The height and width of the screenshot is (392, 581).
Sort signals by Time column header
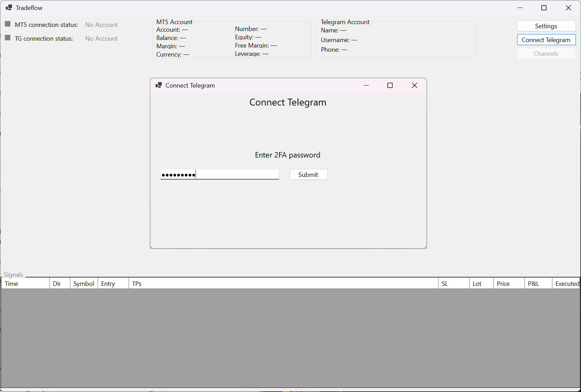click(26, 283)
